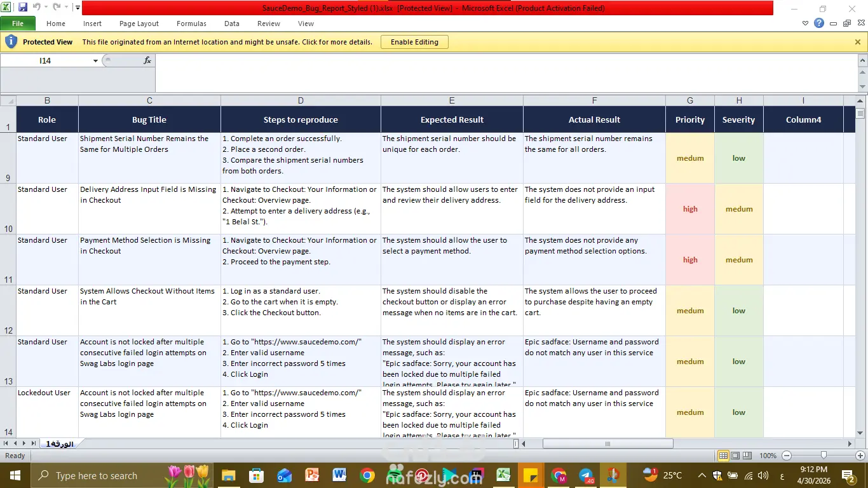Open the Redo history dropdown arrow
This screenshot has height=488, width=868.
[66, 8]
